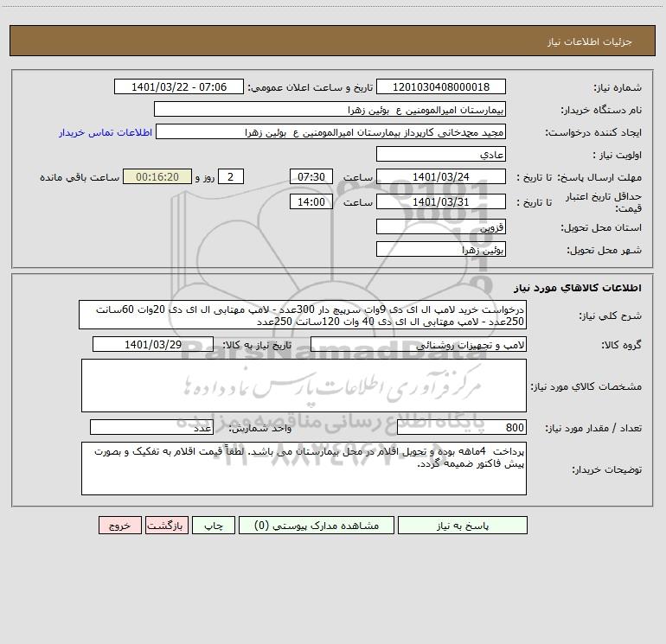Click the حداقل تاریخ اعتبار قیمت label
Screen dimensions: 666x644
coord(604,202)
